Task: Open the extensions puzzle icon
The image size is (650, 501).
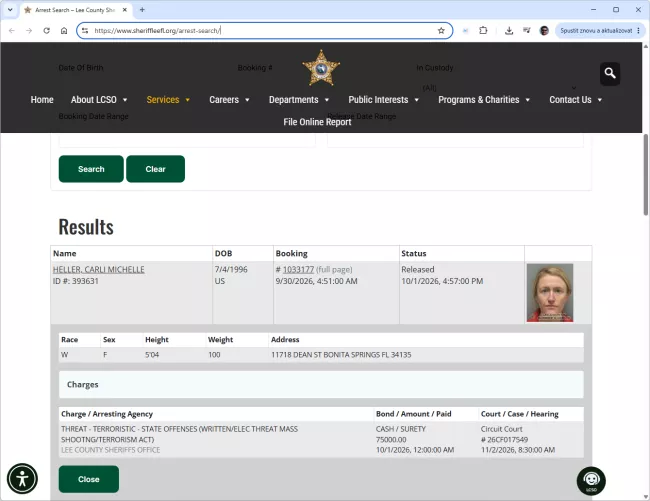Action: (x=483, y=31)
